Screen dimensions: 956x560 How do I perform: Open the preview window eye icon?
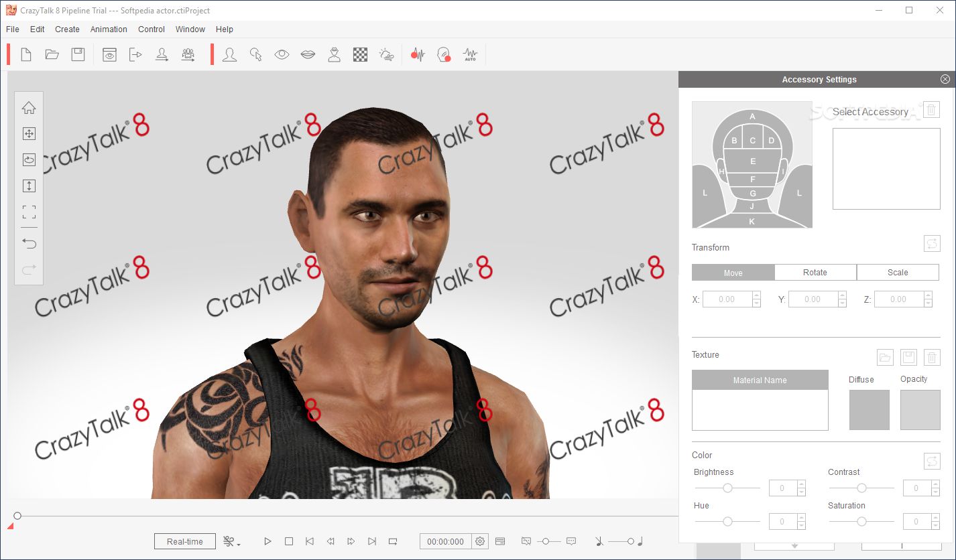point(109,55)
